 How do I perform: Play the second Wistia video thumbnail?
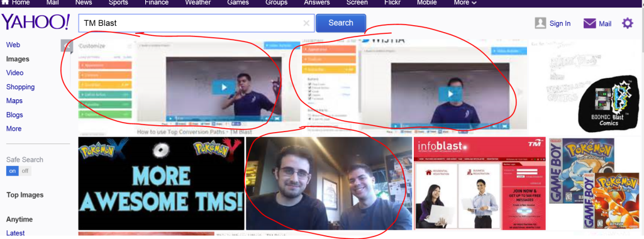(450, 94)
